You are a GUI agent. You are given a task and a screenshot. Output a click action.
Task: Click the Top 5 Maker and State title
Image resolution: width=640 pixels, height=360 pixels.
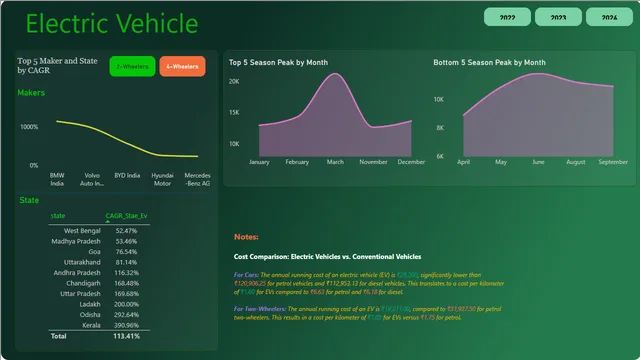coord(57,65)
